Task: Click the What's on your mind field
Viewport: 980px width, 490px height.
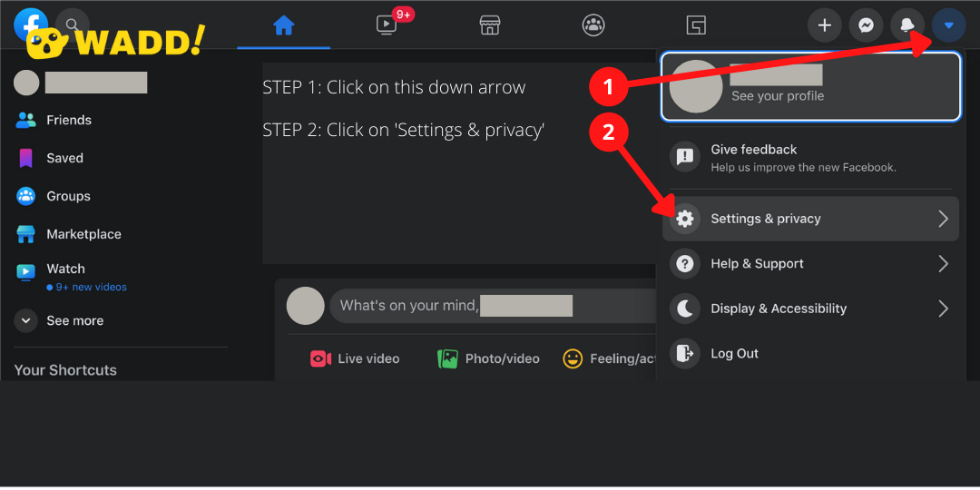Action: 490,306
